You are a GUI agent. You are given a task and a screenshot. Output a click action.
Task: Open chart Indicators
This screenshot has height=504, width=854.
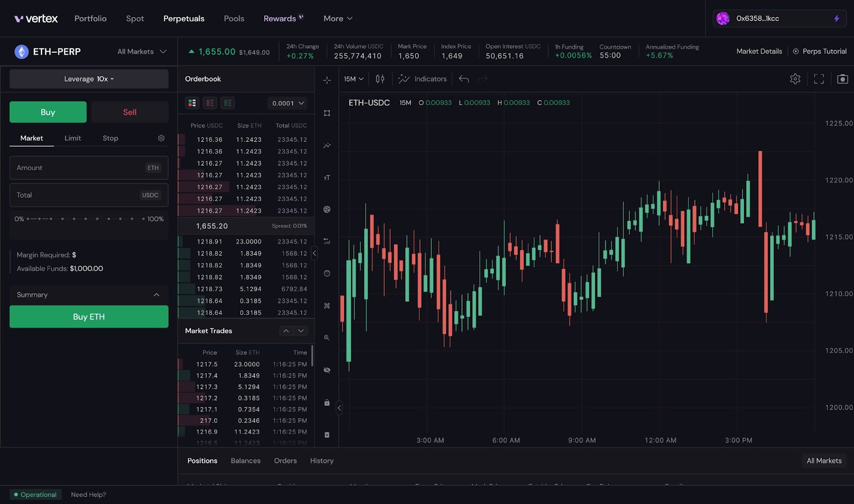pos(423,79)
